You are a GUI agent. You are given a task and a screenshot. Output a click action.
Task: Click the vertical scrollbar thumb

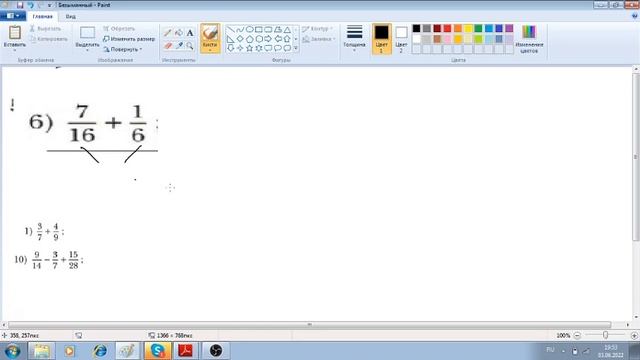pos(636,157)
